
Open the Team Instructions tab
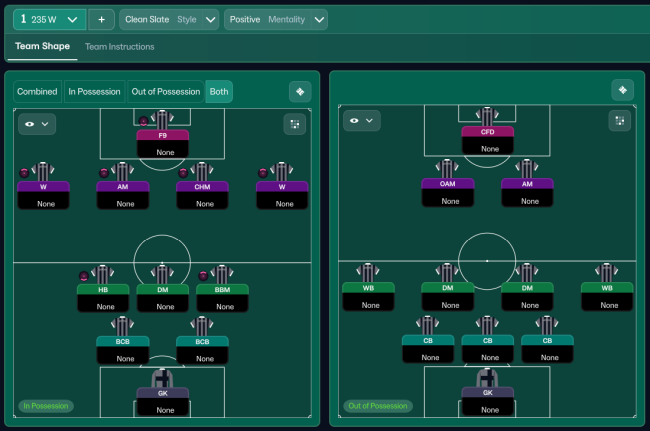tap(119, 47)
